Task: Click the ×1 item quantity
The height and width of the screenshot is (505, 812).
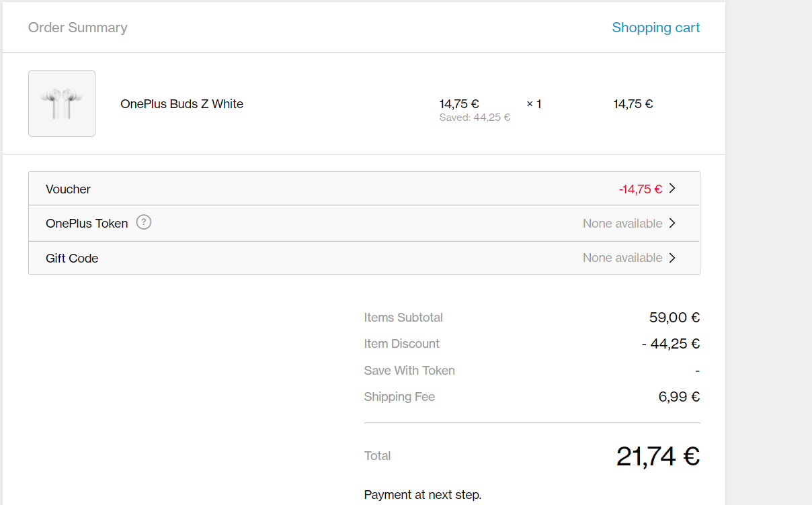Action: (534, 104)
